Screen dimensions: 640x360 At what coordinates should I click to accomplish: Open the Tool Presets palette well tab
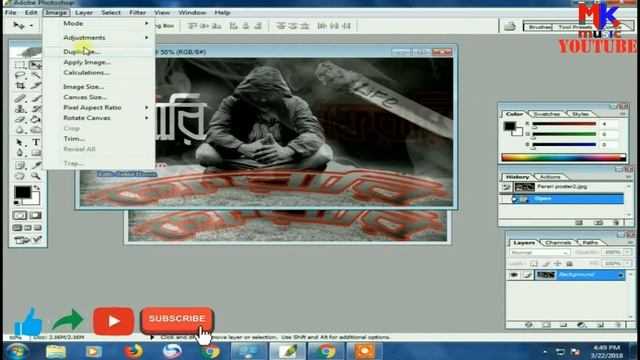(x=575, y=27)
